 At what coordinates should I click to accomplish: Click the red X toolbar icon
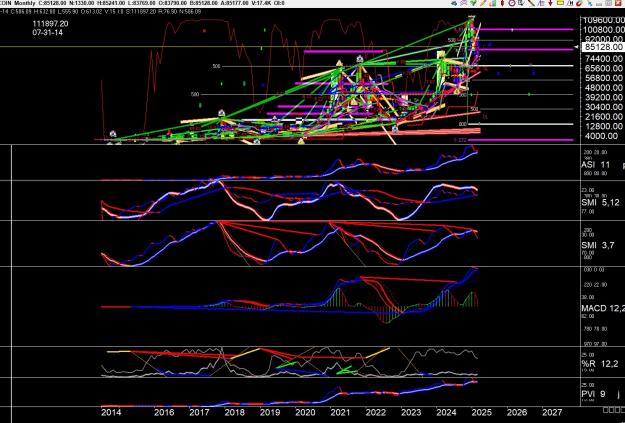pyautogui.click(x=619, y=3)
